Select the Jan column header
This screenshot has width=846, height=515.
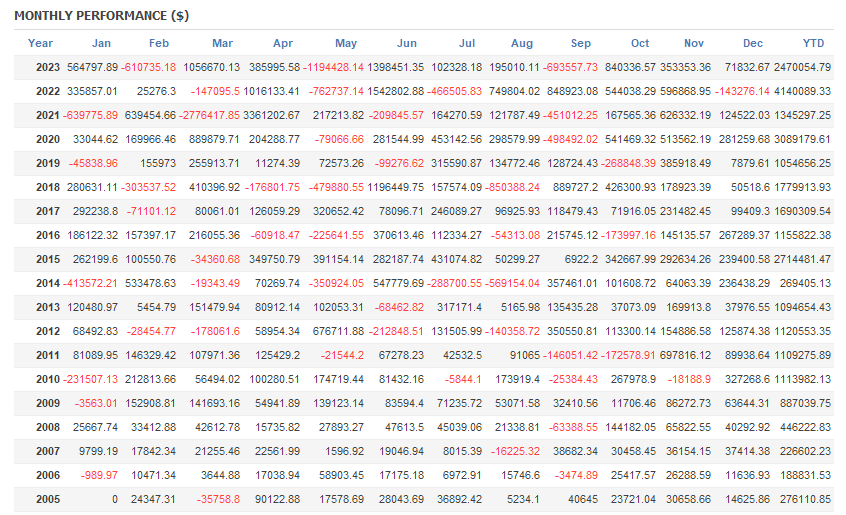[101, 43]
